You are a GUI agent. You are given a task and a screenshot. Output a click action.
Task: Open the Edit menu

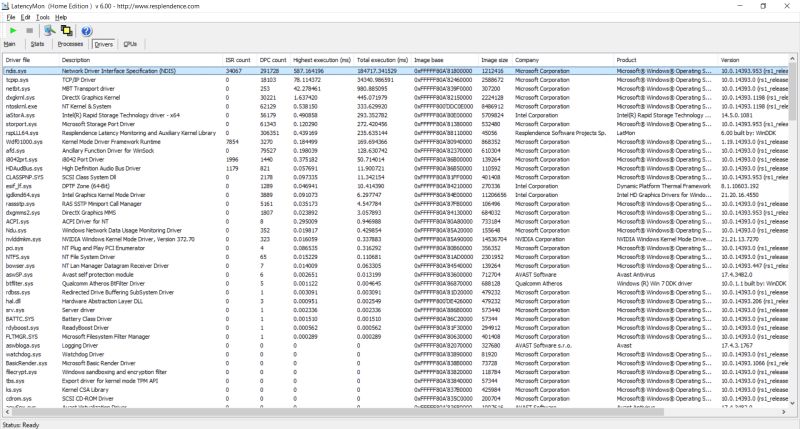(26, 17)
